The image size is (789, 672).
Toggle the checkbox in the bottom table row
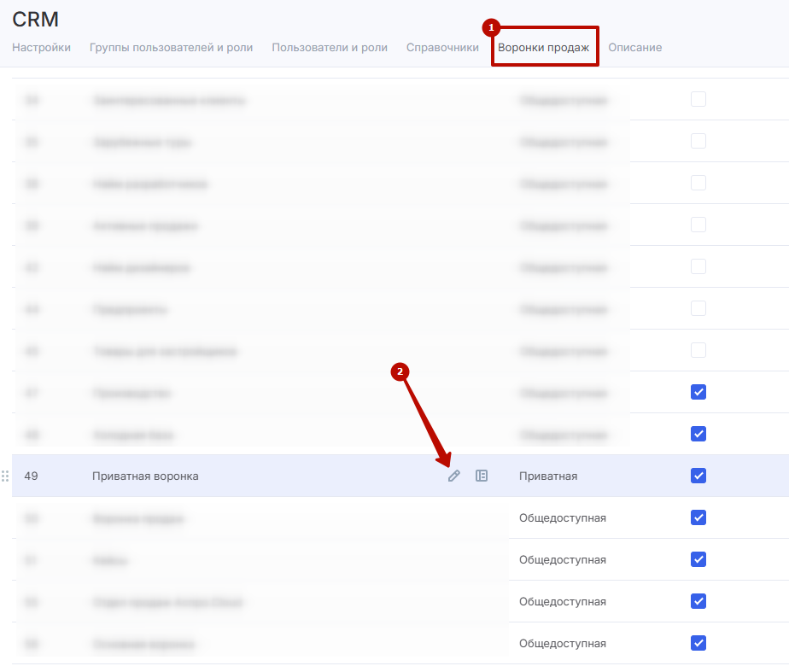[698, 643]
